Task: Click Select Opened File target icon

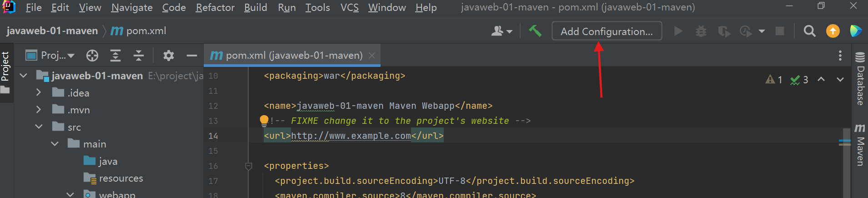Action: (92, 56)
